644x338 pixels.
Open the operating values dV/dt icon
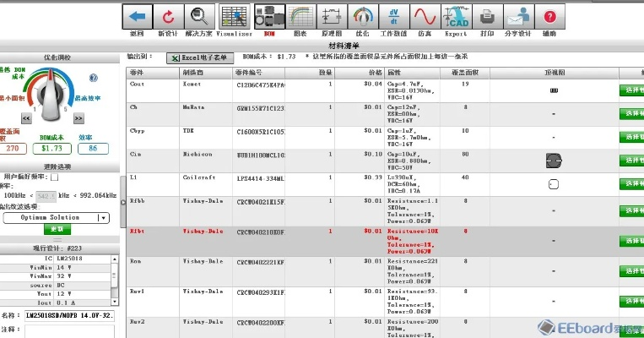pyautogui.click(x=393, y=16)
